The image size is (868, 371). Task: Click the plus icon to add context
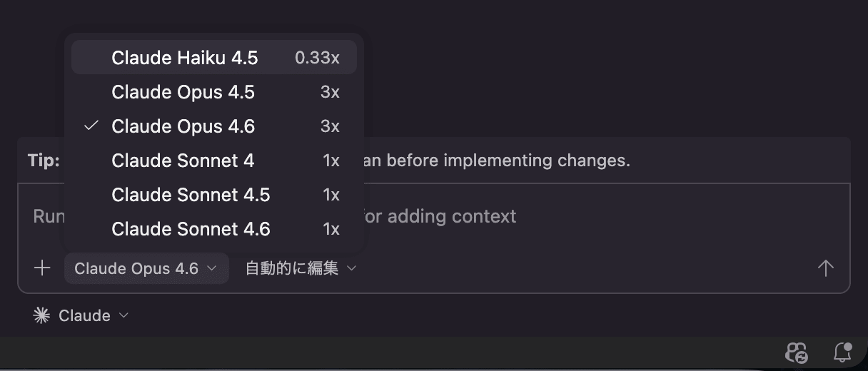[x=42, y=268]
